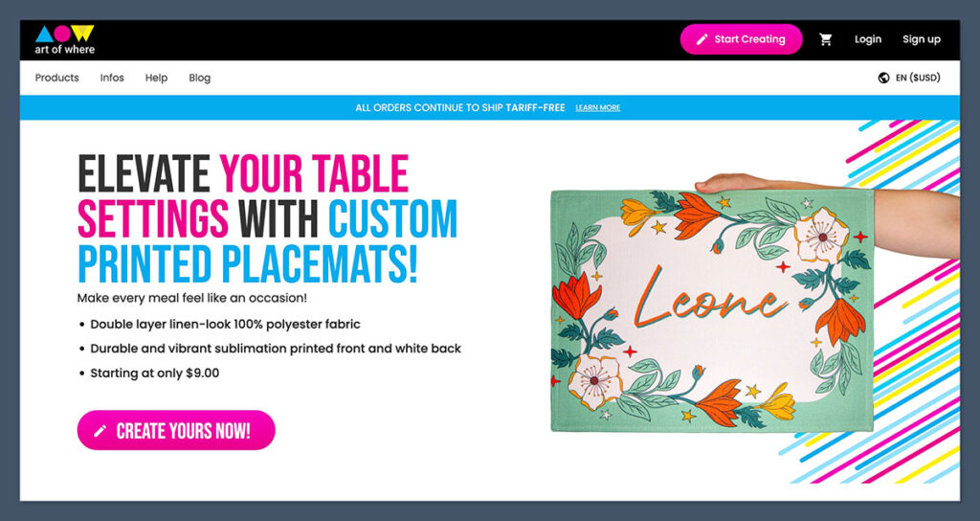The image size is (980, 521).
Task: Open the Login page
Action: 868,39
